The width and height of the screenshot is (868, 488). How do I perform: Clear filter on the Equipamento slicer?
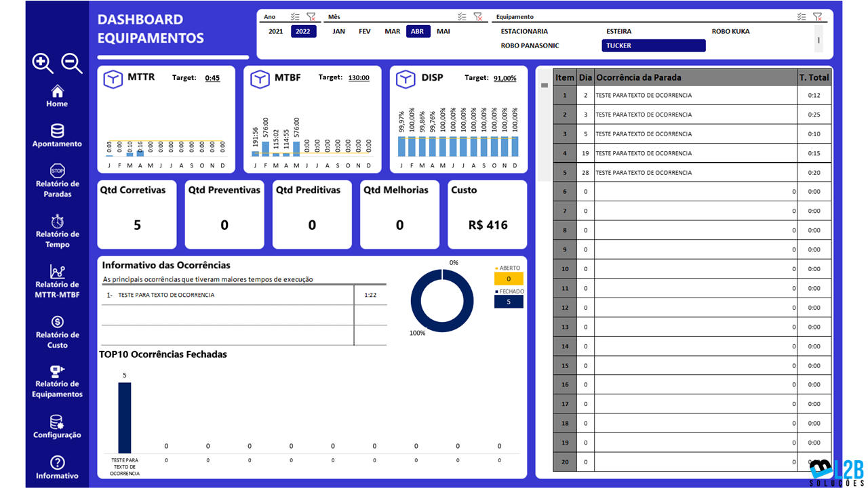[x=817, y=17]
